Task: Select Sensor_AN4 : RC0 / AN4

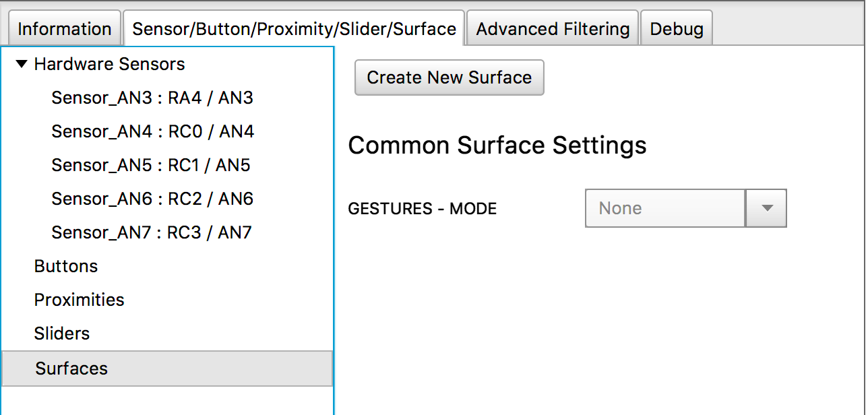Action: point(152,131)
